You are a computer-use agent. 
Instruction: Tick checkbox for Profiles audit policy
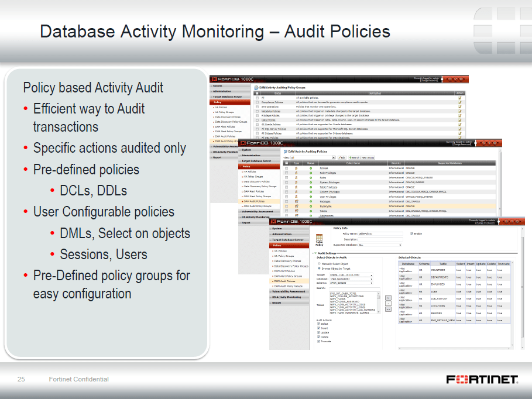click(286, 168)
